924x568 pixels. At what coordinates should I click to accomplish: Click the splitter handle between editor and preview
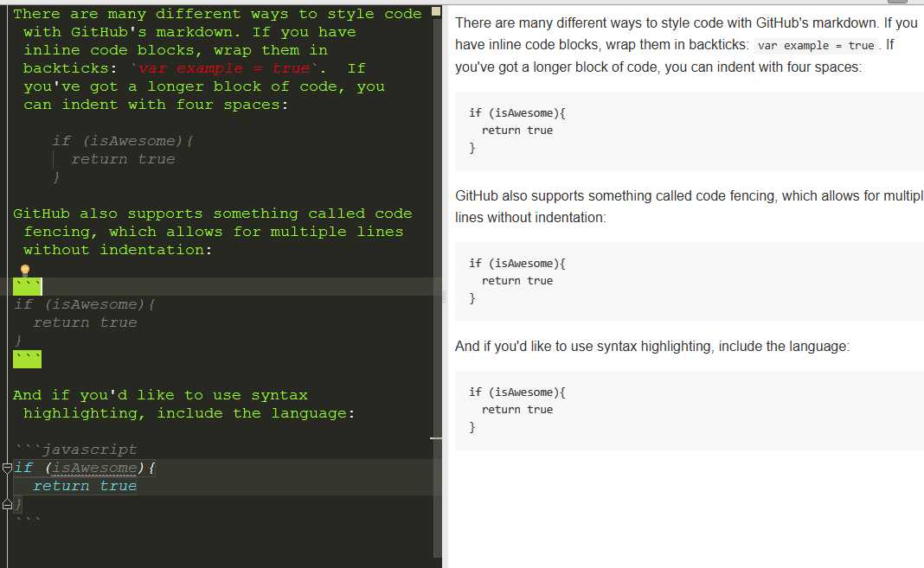(x=445, y=297)
